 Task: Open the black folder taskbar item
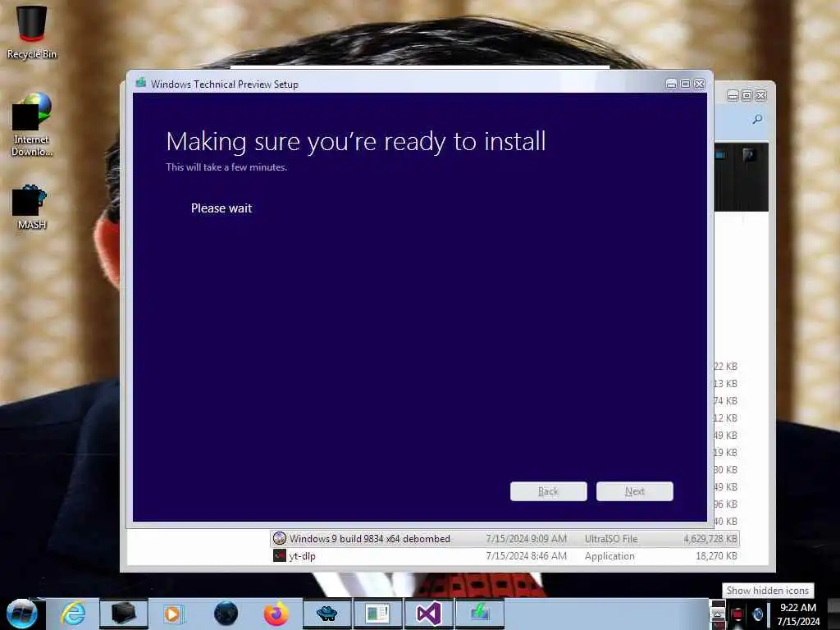click(x=123, y=614)
